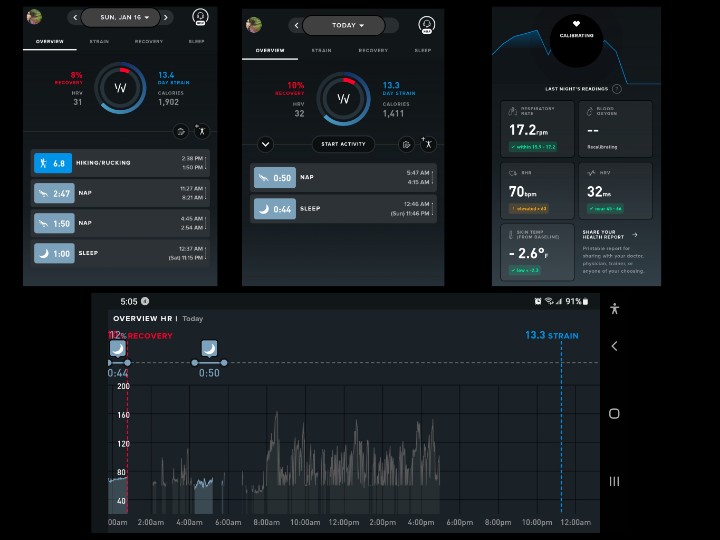Tap add-activity icon on Today screen

[428, 144]
